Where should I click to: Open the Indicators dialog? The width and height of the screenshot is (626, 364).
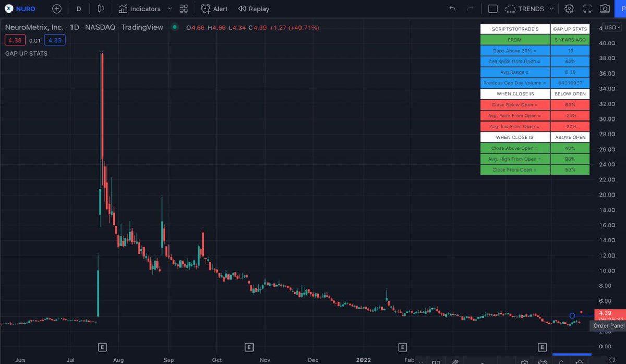click(x=139, y=9)
